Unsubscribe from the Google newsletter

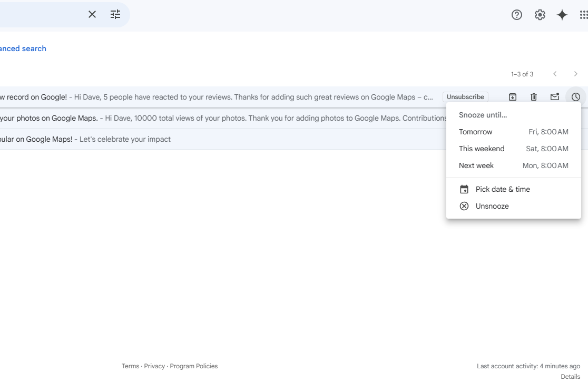[x=465, y=96]
